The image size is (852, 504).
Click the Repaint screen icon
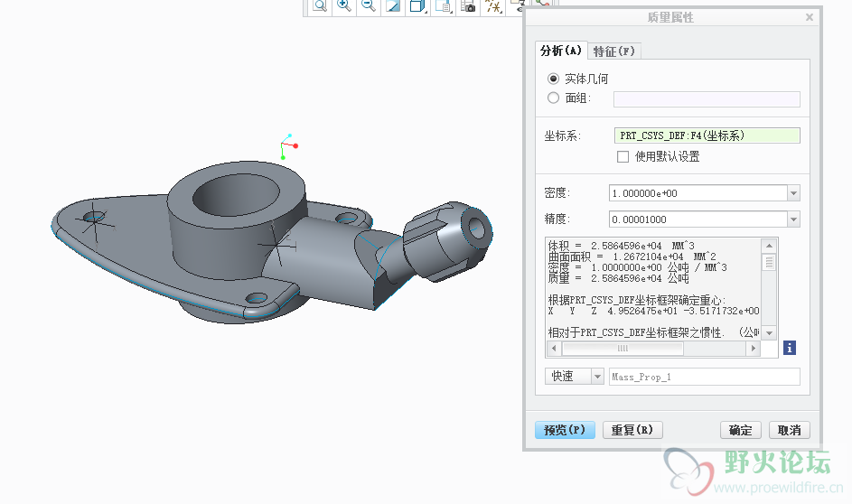click(393, 6)
